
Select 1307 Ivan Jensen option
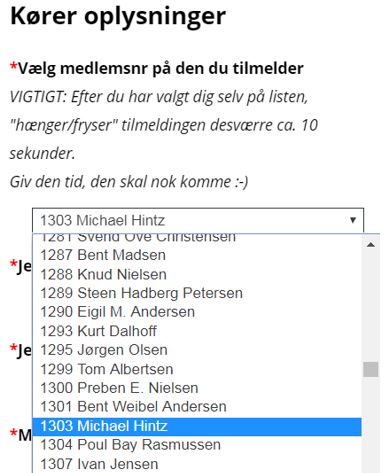pyautogui.click(x=197, y=464)
